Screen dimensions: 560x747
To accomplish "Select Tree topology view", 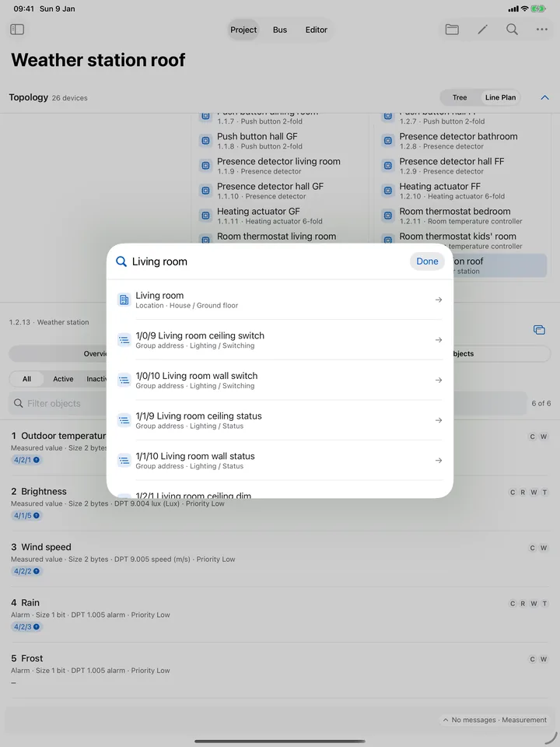I will click(460, 98).
